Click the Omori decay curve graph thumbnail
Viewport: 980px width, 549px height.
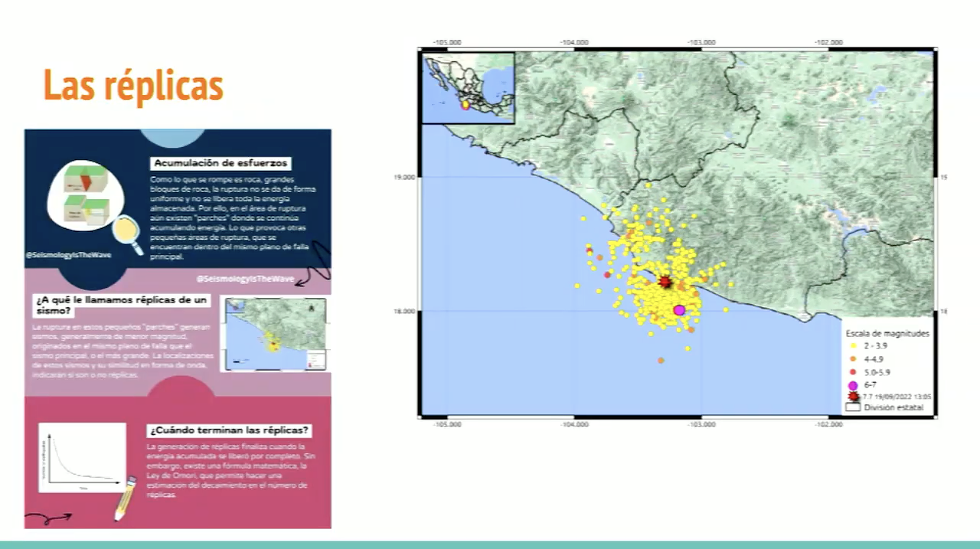pyautogui.click(x=82, y=457)
